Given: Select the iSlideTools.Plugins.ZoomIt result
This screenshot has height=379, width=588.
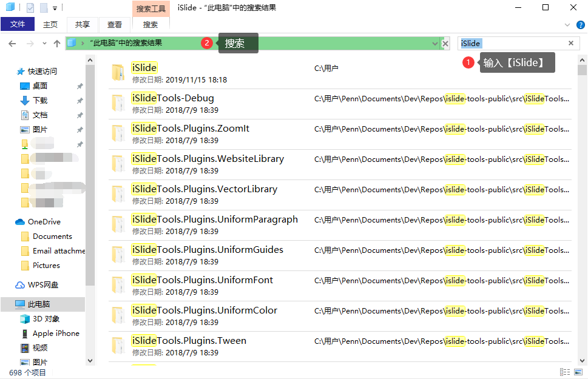Looking at the screenshot, I should pos(340,134).
